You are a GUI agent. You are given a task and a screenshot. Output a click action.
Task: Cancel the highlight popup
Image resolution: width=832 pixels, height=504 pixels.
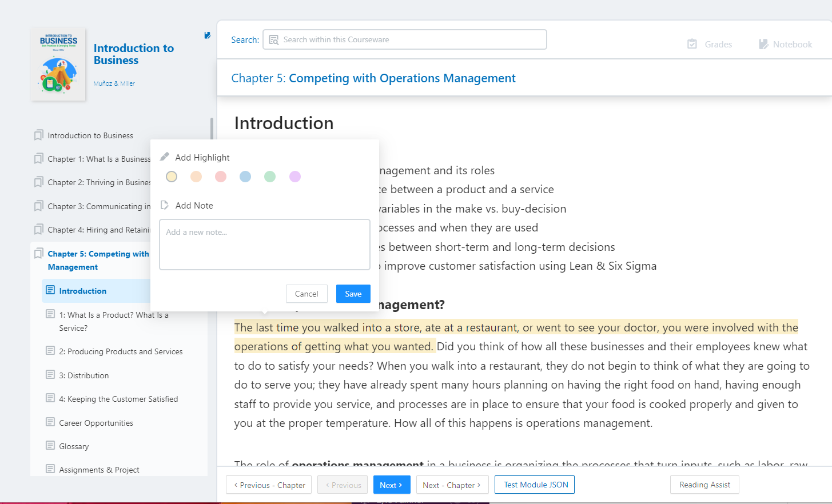306,294
